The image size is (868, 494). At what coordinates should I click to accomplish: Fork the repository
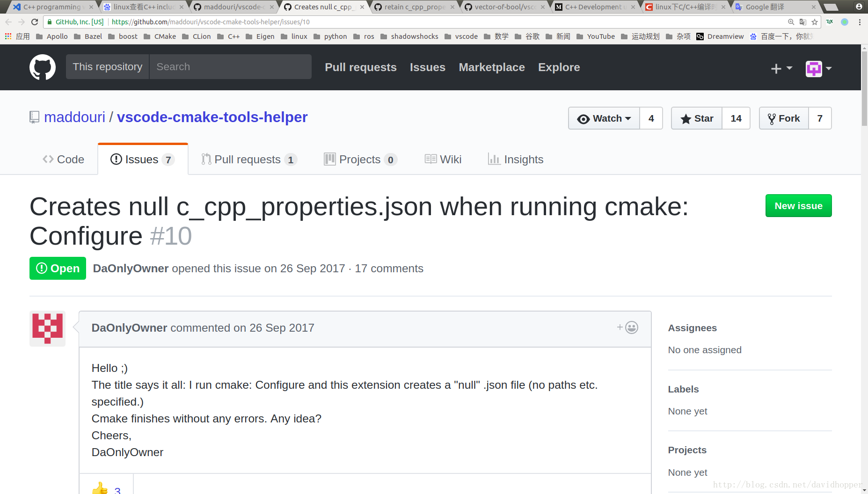(x=784, y=118)
